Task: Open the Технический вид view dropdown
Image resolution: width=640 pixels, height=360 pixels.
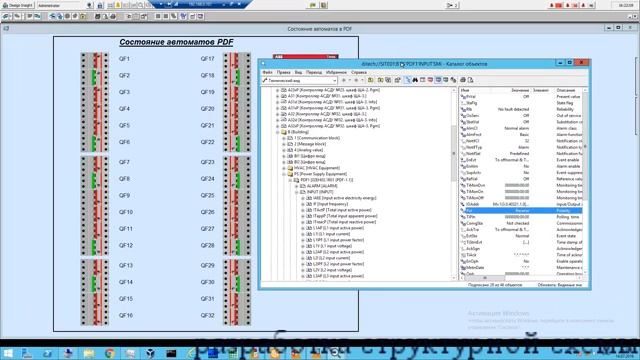Action: (x=300, y=80)
